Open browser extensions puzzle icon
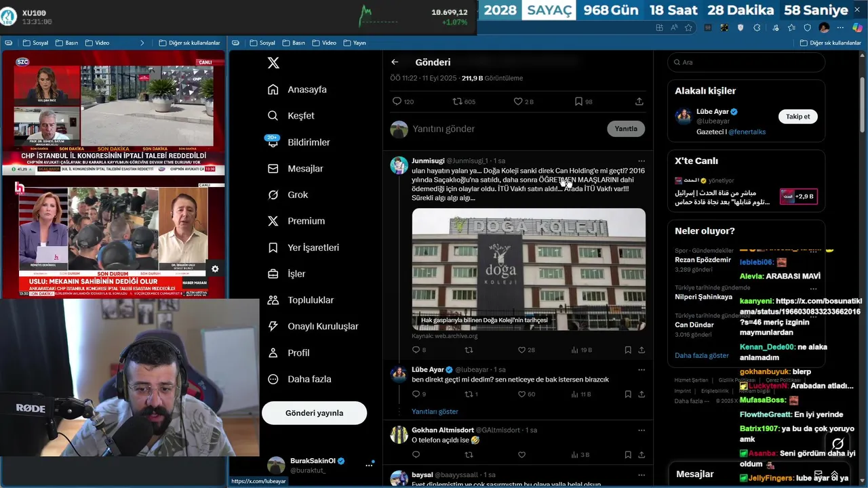The image size is (868, 488). (757, 28)
